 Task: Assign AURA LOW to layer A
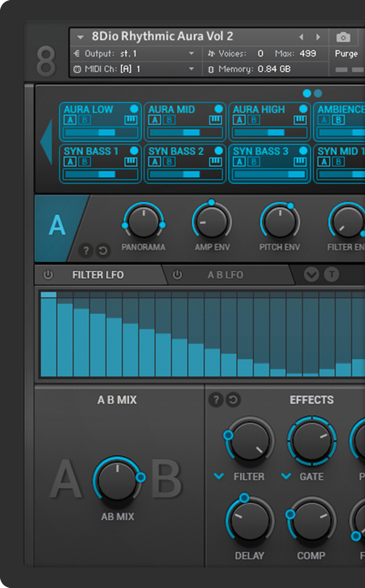pos(70,120)
